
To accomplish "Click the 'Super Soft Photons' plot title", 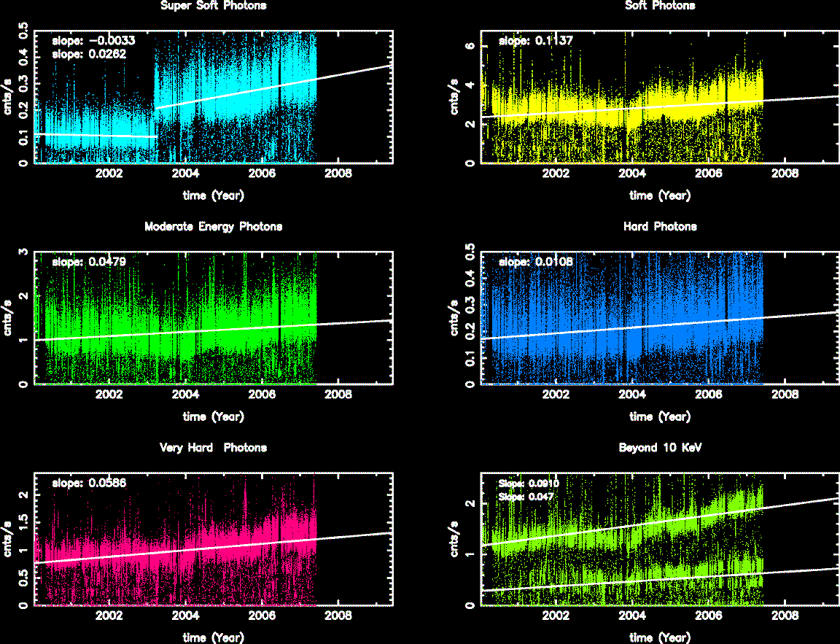I will tap(213, 6).
